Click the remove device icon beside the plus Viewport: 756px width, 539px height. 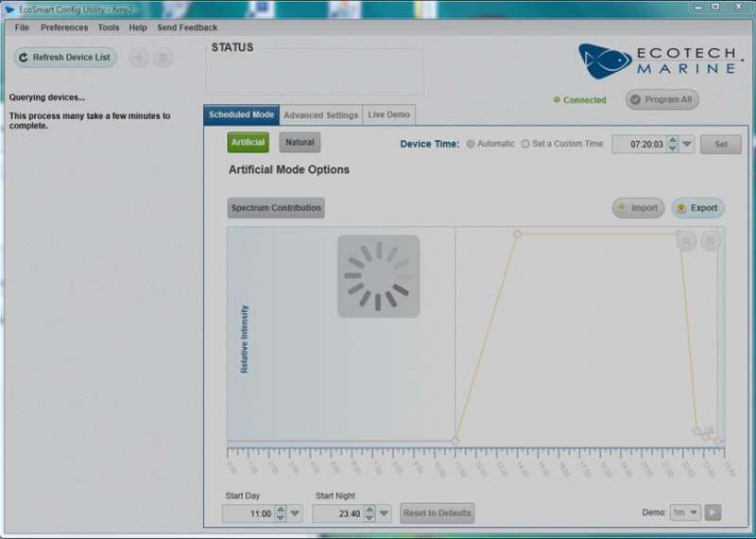point(163,58)
